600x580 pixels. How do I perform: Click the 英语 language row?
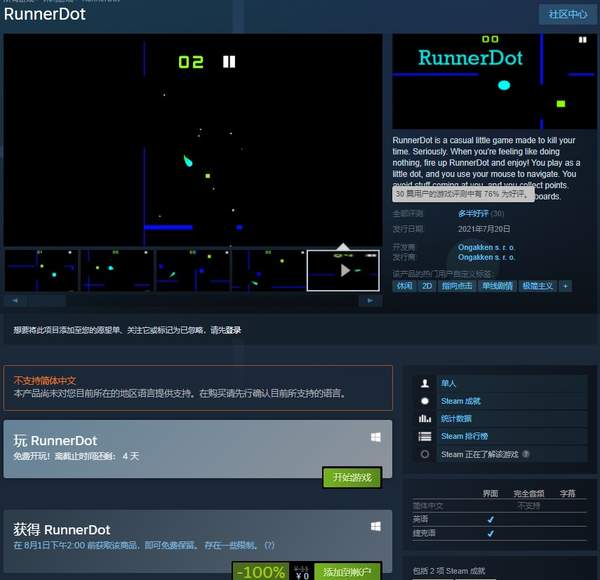pyautogui.click(x=499, y=520)
